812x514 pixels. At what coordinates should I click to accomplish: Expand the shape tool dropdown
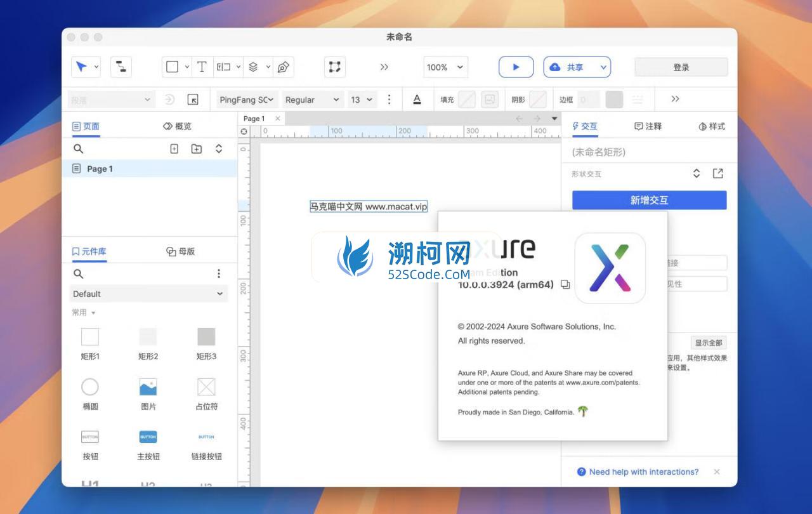click(x=187, y=67)
